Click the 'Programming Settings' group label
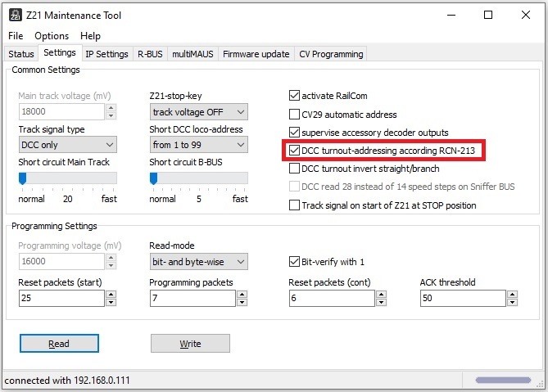 [54, 226]
